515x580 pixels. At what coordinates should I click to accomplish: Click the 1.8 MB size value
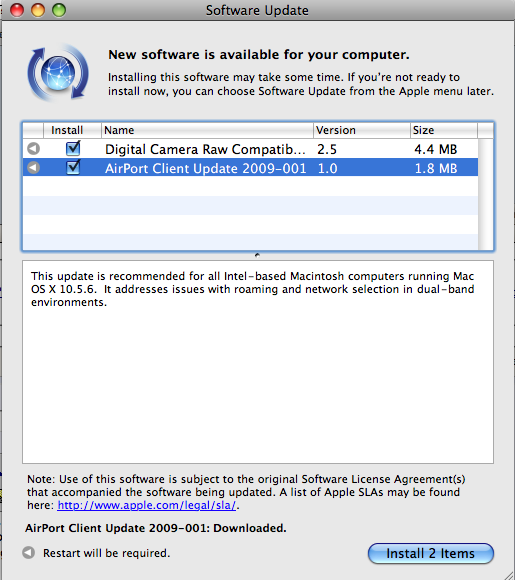436,169
